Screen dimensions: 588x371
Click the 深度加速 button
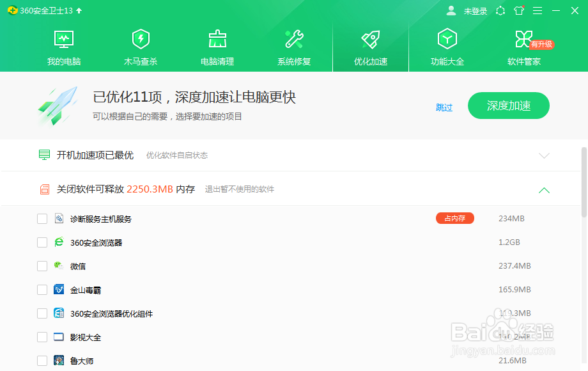[x=508, y=105]
